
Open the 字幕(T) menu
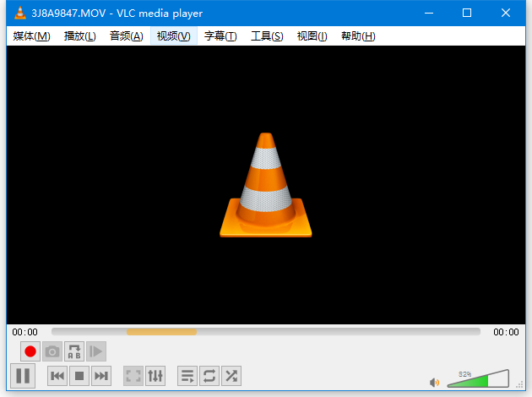(x=220, y=36)
